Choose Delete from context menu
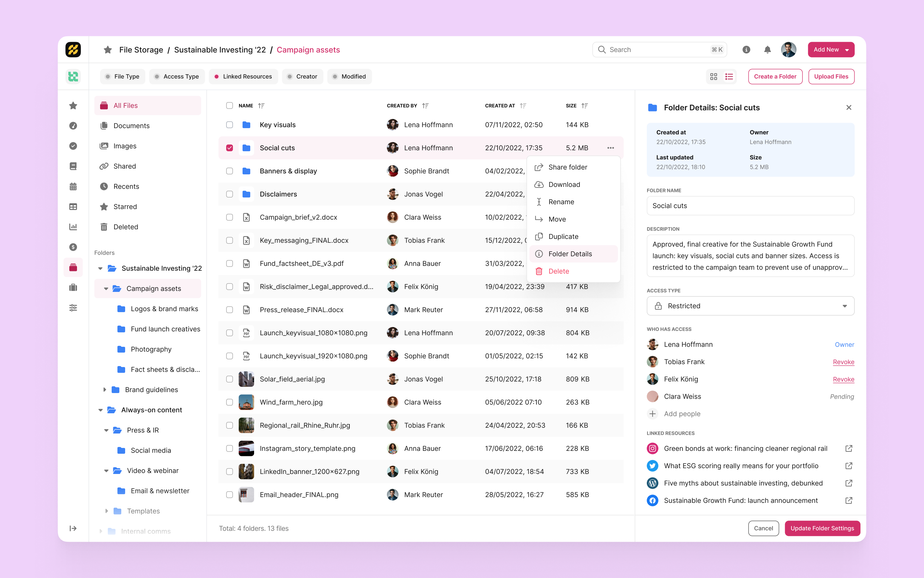The height and width of the screenshot is (578, 924). tap(574, 271)
